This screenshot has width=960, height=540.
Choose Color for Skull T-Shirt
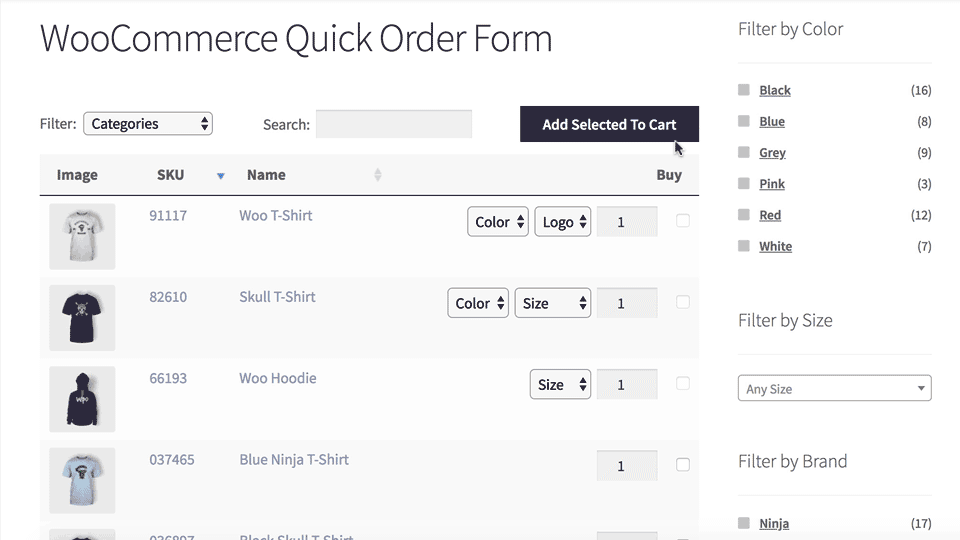(478, 303)
